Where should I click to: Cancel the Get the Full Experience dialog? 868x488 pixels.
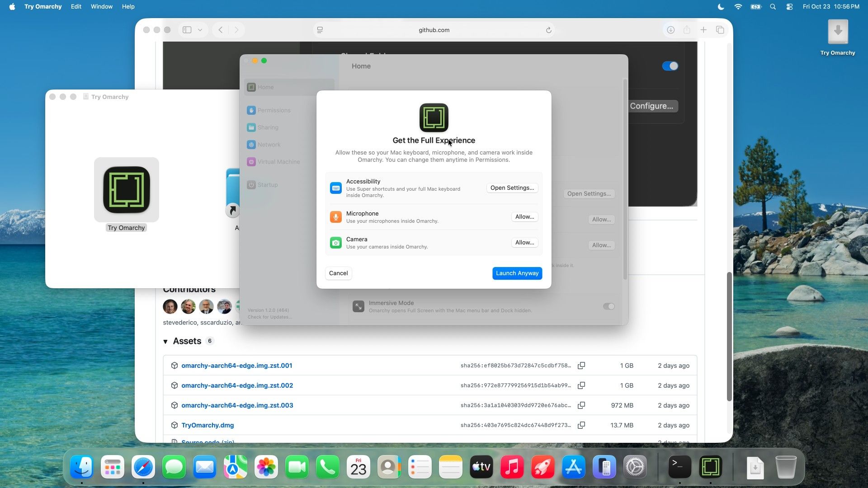coord(338,273)
